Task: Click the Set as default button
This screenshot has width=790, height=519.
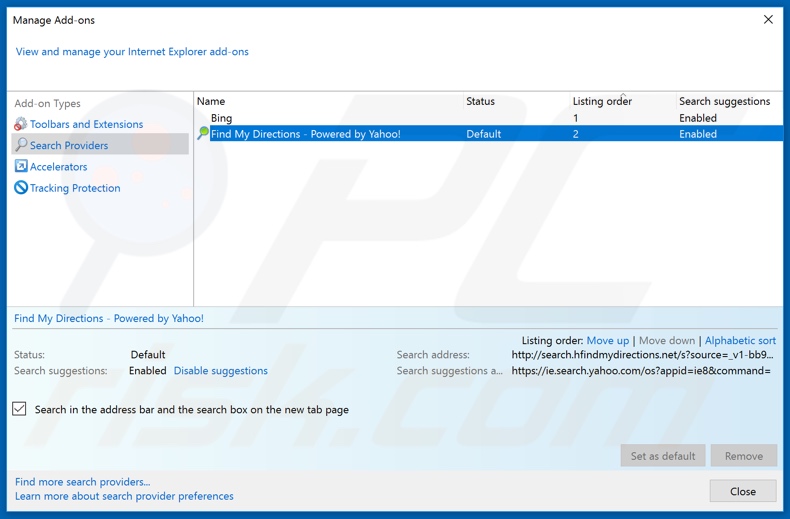Action: point(663,456)
